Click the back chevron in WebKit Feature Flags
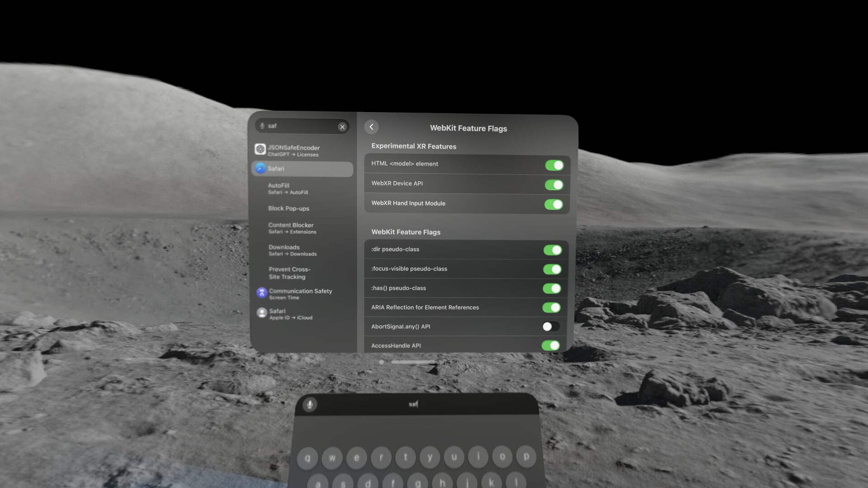 click(371, 127)
